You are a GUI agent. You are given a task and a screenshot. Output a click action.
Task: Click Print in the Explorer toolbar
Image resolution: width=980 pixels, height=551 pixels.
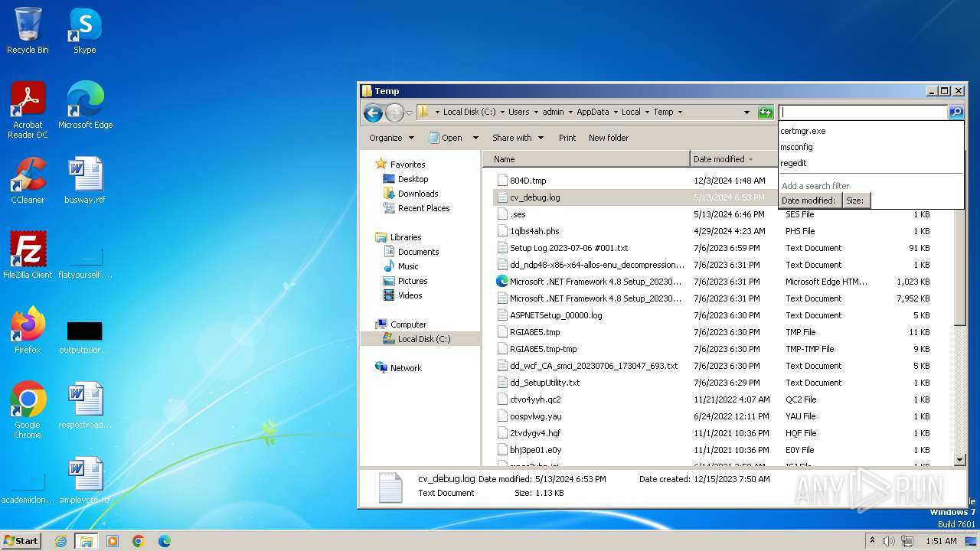[567, 138]
